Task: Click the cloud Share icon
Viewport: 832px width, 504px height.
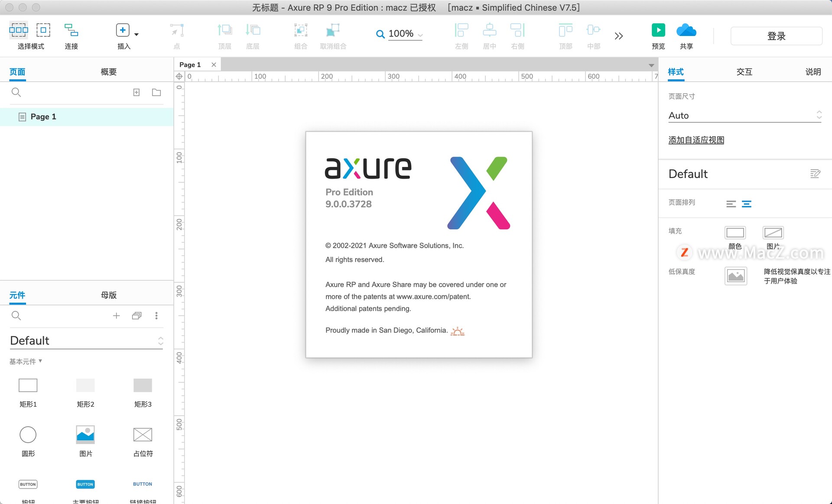Action: (x=686, y=30)
